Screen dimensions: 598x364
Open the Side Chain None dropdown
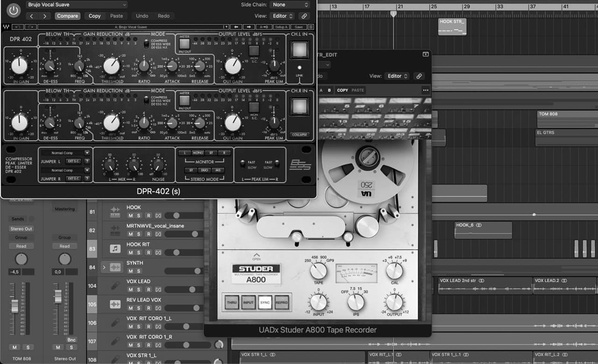point(290,5)
